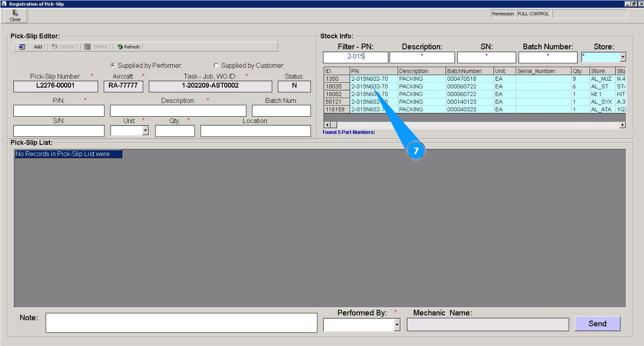
Task: Click the kit 1 store cell
Action: coord(602,94)
